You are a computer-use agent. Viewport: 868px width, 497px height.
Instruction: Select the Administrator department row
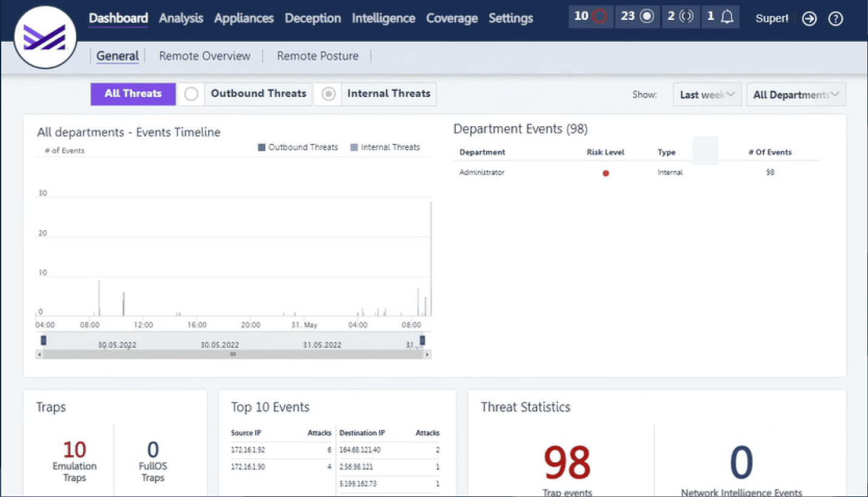coord(637,173)
